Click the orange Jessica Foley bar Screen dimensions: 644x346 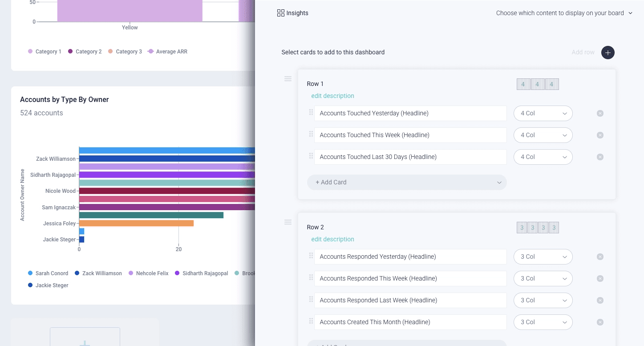137,223
